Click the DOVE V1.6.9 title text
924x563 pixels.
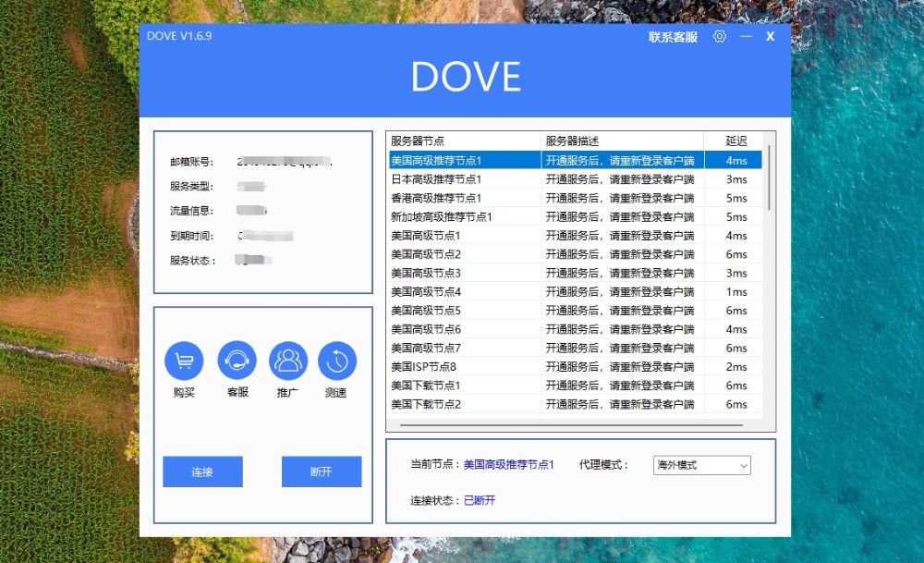coord(179,36)
